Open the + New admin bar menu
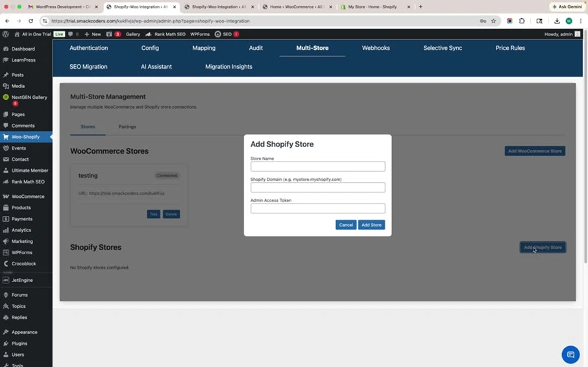This screenshot has width=588, height=367. [93, 34]
